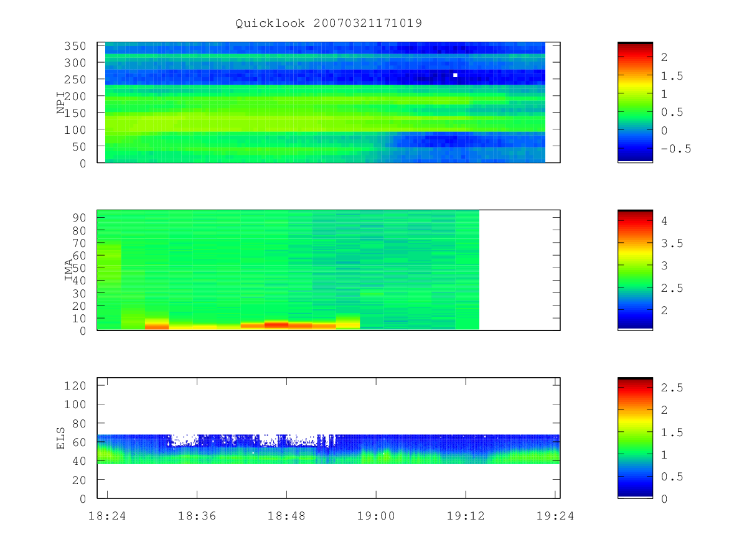The height and width of the screenshot is (560, 747).
Task: Click the NPI axis label
Action: pos(61,103)
